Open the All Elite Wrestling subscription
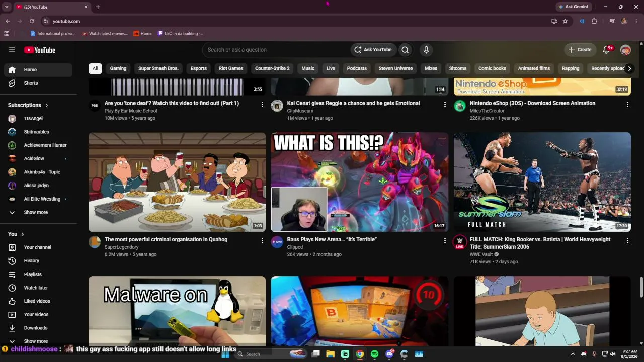 (x=38, y=199)
